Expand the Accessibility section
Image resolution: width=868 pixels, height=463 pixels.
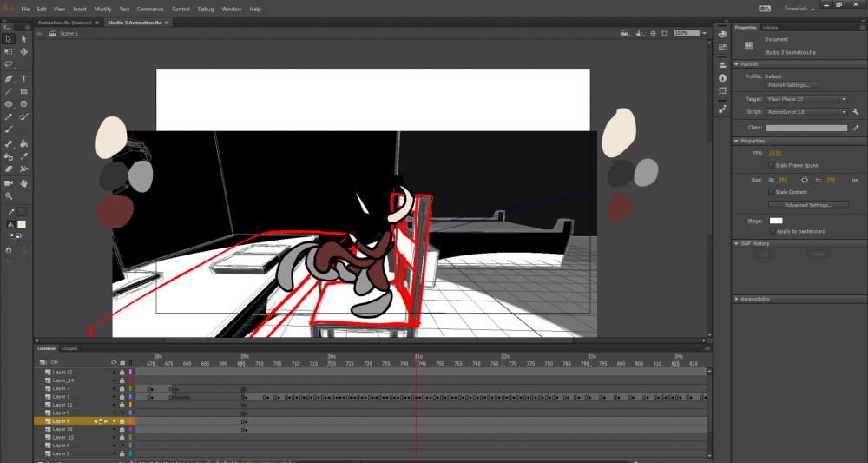pyautogui.click(x=736, y=299)
